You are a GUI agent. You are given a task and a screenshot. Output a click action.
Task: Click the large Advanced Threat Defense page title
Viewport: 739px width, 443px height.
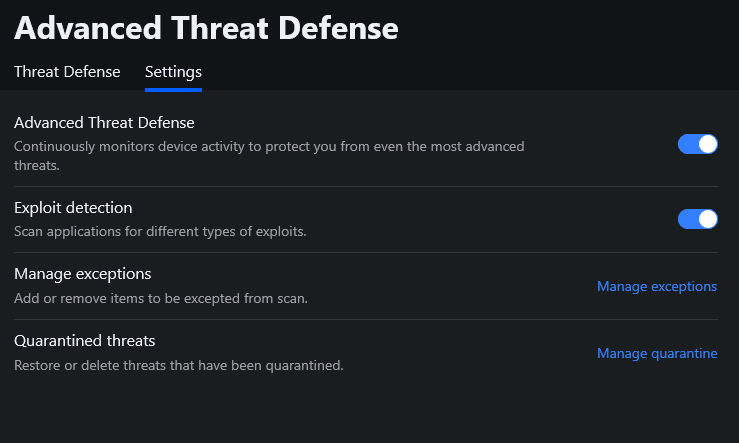(206, 28)
